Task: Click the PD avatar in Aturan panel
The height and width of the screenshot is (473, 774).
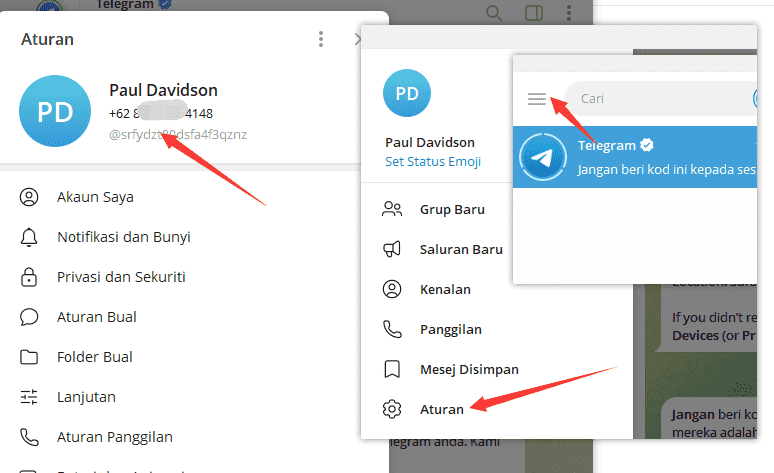Action: click(x=55, y=111)
